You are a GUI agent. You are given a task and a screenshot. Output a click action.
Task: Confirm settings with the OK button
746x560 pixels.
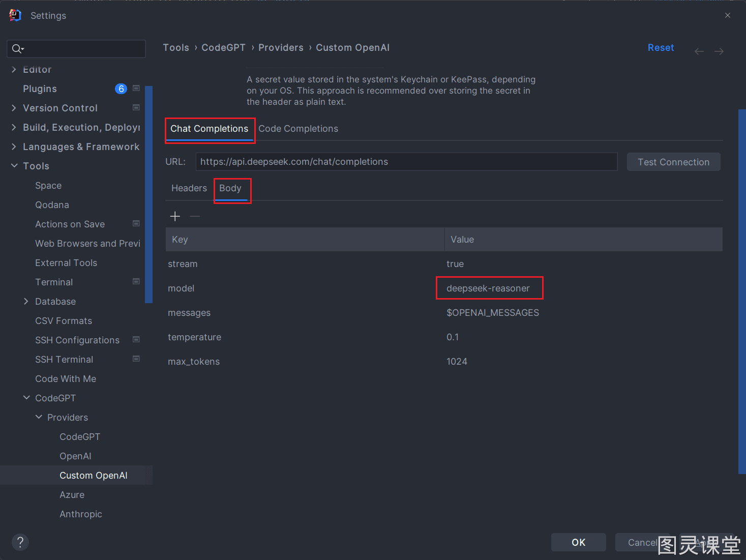pos(579,542)
